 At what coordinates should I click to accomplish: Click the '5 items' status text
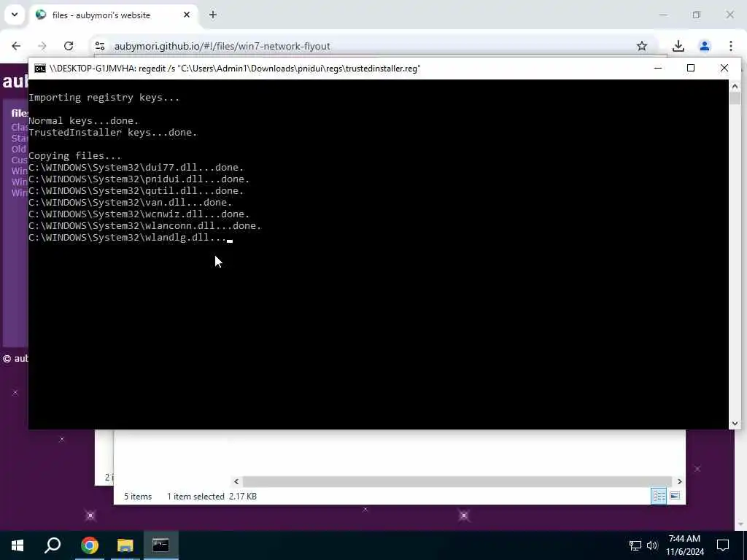[138, 496]
